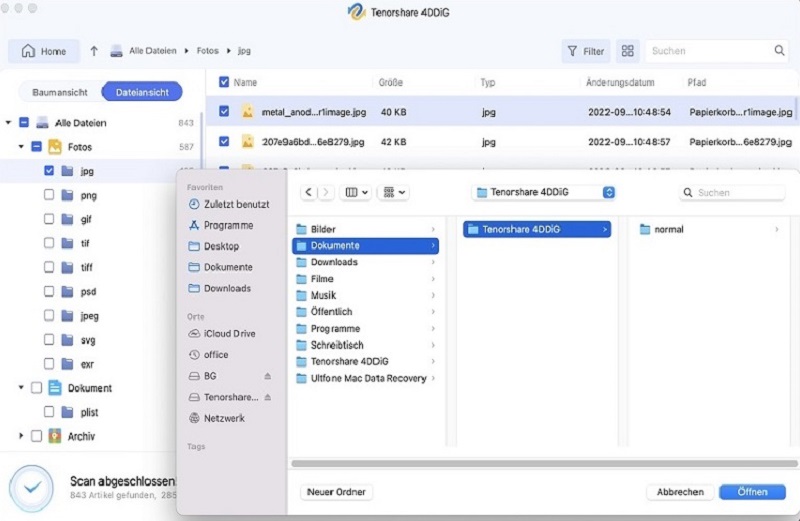Click the Öffnen button
Image resolution: width=800 pixels, height=521 pixels.
[752, 492]
